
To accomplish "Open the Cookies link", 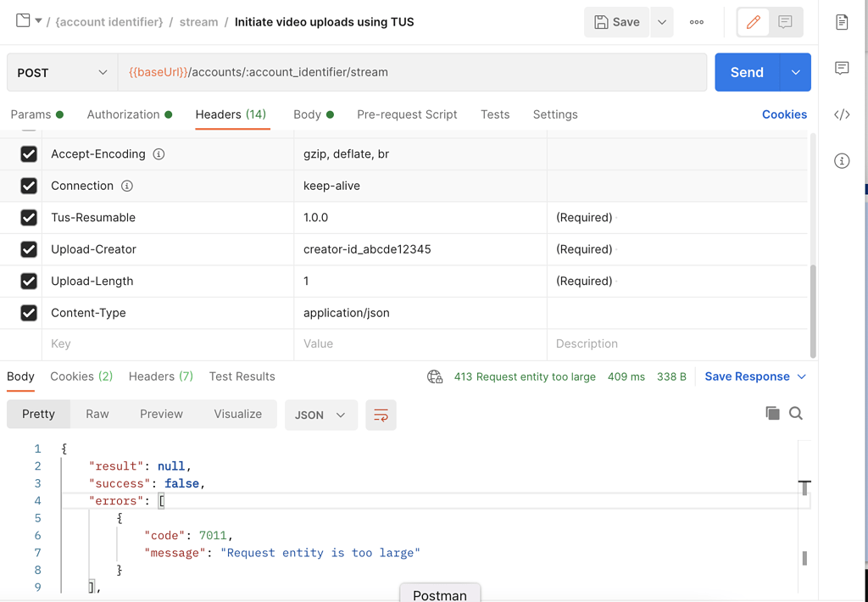I will (784, 114).
